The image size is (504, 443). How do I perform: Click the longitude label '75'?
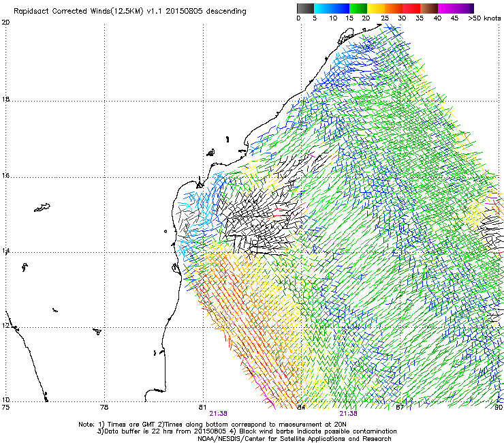pos(5,408)
